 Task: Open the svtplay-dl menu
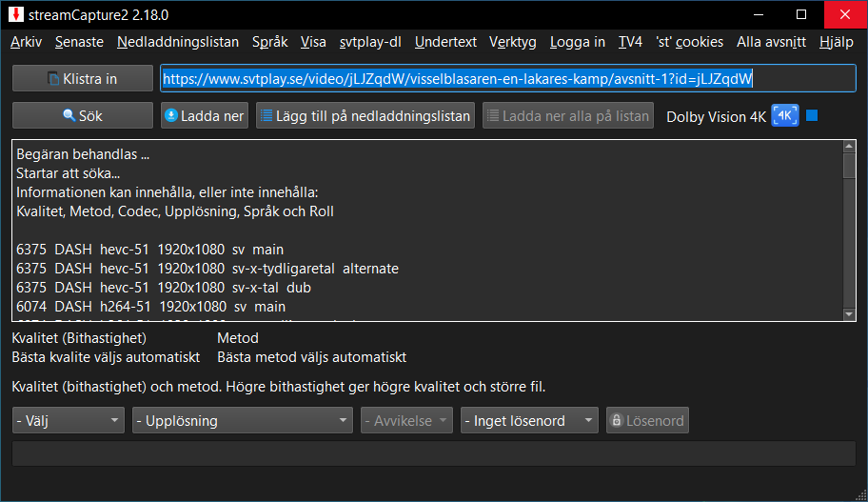pyautogui.click(x=370, y=42)
